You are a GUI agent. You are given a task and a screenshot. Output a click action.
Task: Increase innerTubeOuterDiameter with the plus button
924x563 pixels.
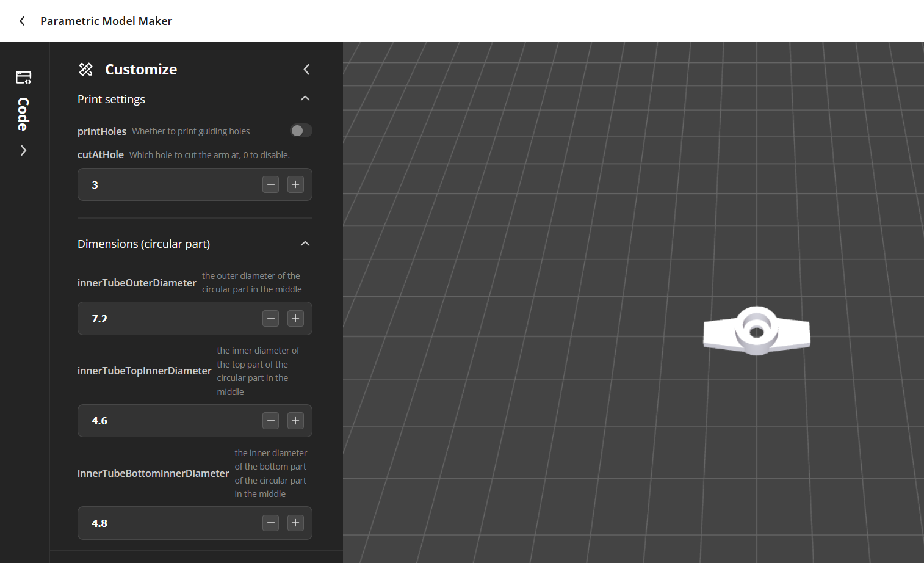pos(295,318)
